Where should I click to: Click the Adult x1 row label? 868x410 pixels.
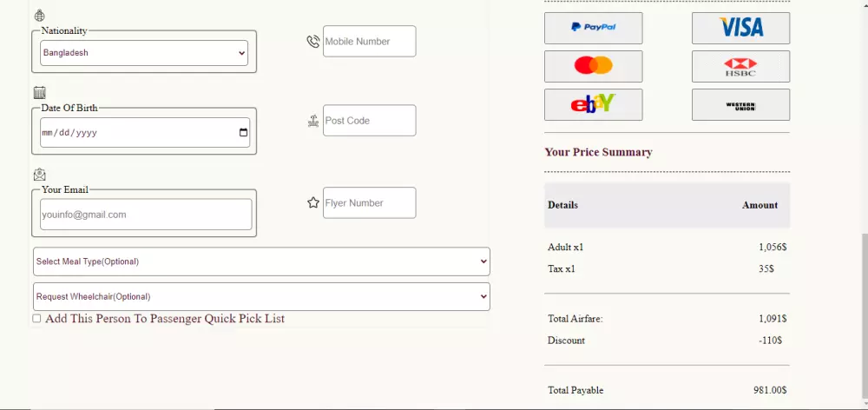tap(565, 247)
